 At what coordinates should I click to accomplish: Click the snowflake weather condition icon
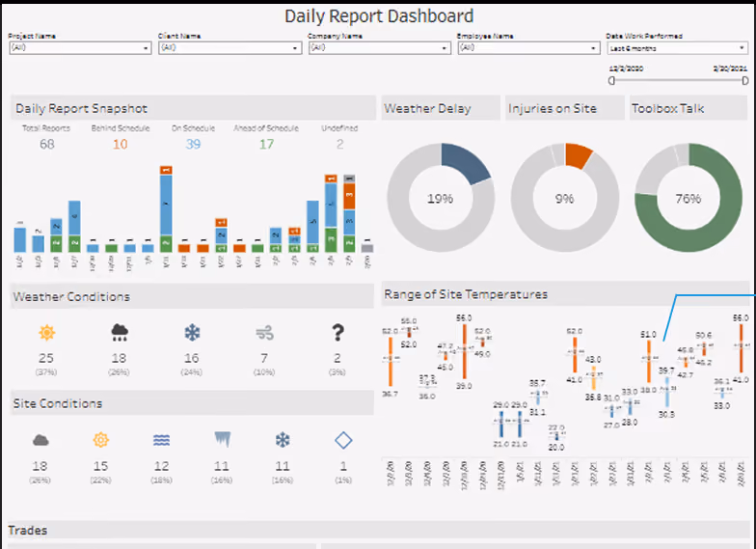tap(192, 332)
